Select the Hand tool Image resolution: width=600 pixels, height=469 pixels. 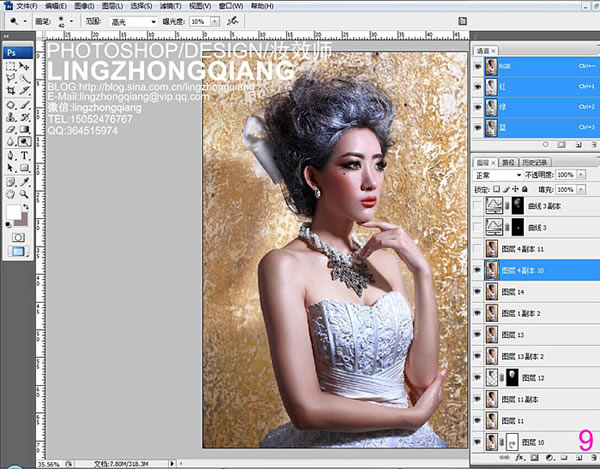tap(11, 194)
